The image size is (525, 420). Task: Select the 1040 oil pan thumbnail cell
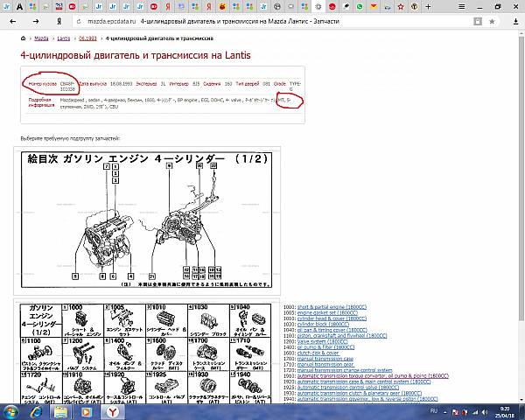(x=250, y=320)
